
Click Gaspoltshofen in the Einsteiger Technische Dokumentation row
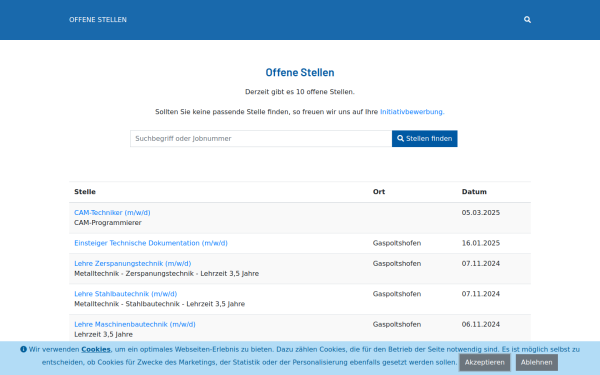coord(397,243)
